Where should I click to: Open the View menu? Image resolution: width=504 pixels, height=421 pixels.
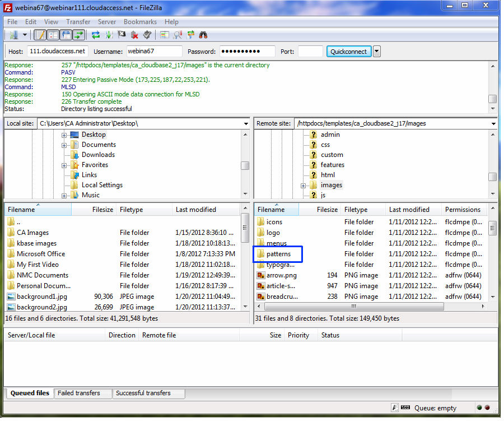(x=51, y=22)
